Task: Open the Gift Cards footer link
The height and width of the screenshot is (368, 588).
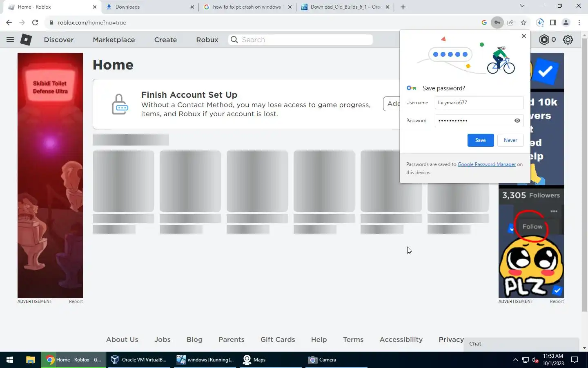Action: 278,339
